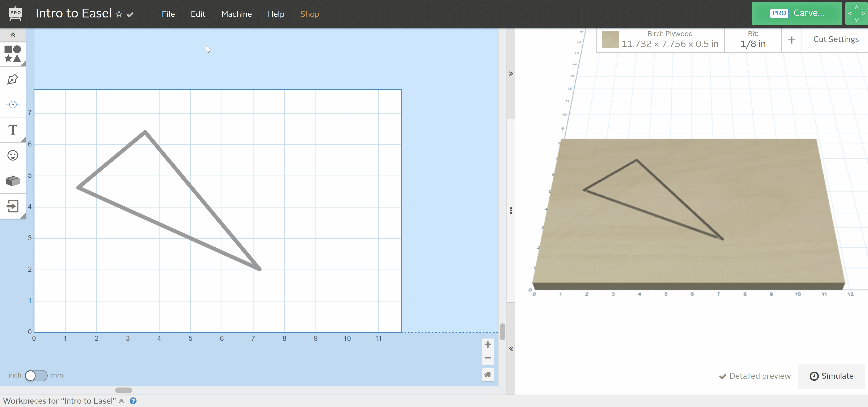868x407 pixels.
Task: Open the machine jog arrows control
Action: click(x=856, y=13)
